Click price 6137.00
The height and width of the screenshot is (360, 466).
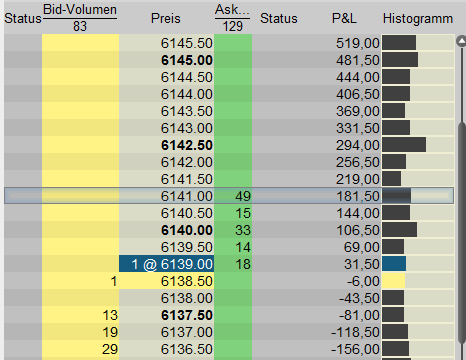186,332
